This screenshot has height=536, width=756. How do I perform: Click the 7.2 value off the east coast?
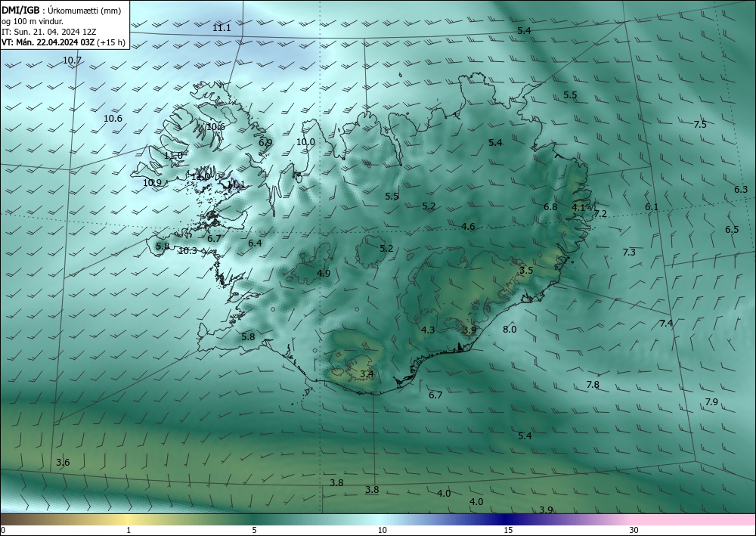600,213
